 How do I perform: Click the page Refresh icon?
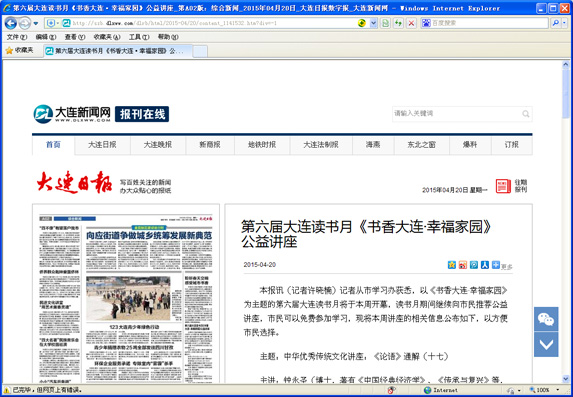pos(385,23)
